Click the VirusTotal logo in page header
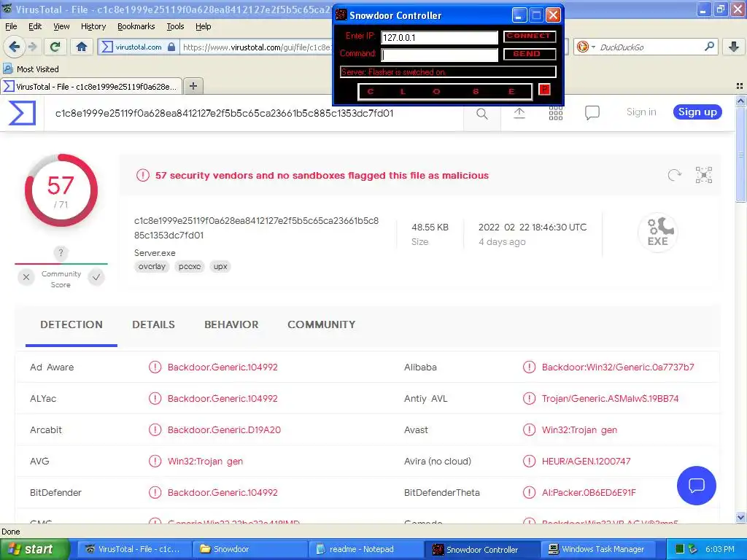The height and width of the screenshot is (560, 747). point(22,113)
